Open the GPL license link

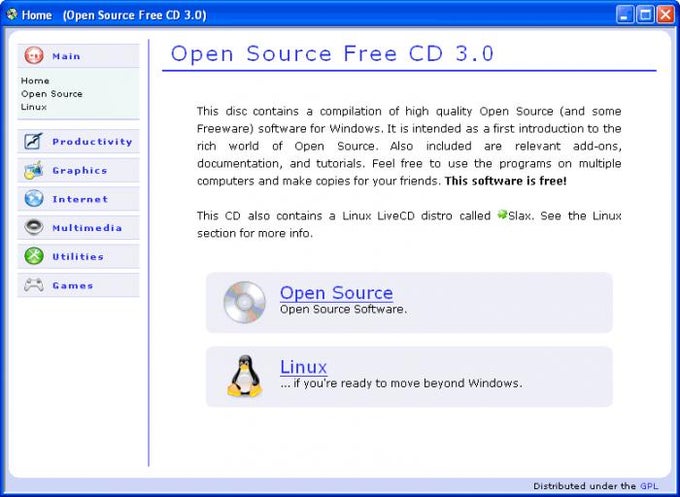click(649, 486)
